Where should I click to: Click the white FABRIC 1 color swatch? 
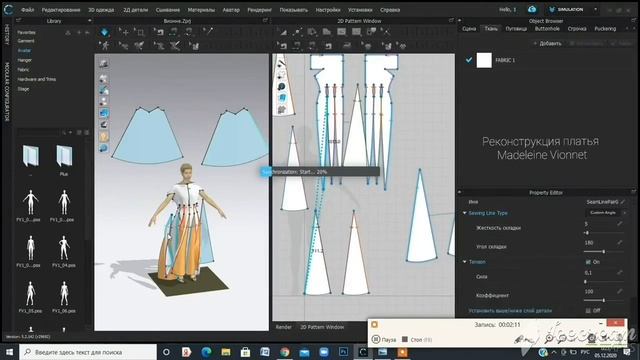(x=484, y=60)
